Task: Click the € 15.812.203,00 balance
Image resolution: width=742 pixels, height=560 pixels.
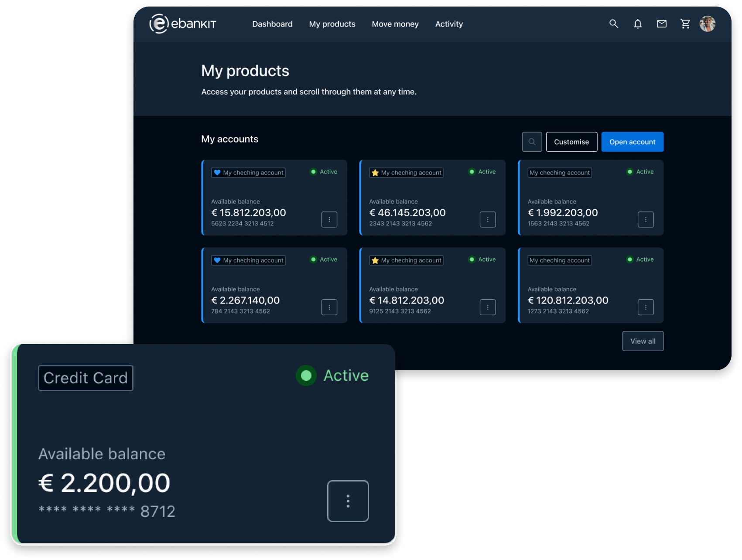Action: 249,212
